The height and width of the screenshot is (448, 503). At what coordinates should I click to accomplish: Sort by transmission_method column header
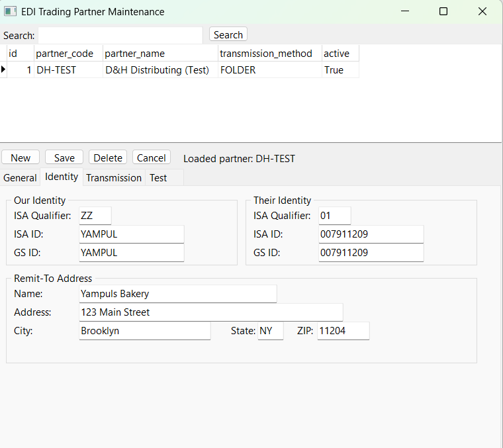click(270, 53)
